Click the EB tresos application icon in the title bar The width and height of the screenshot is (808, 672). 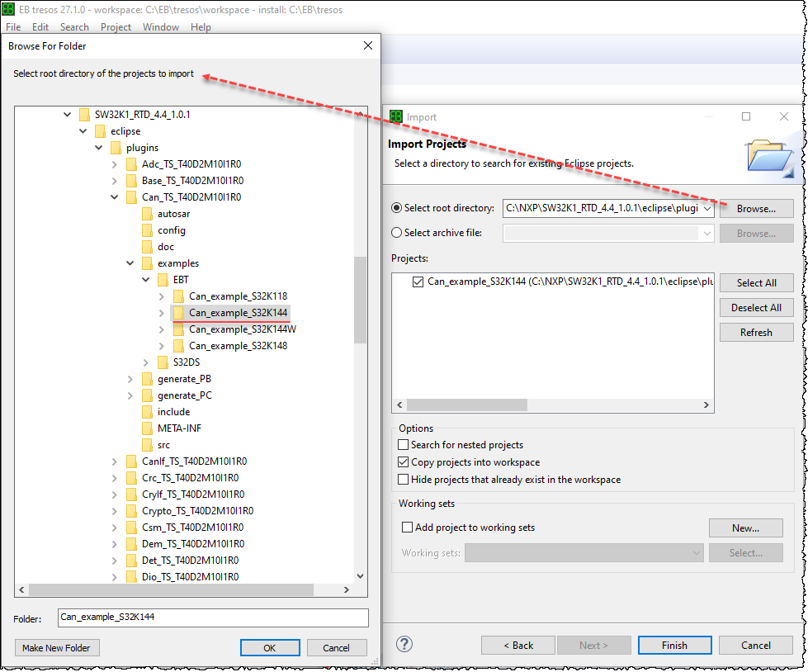coord(8,10)
